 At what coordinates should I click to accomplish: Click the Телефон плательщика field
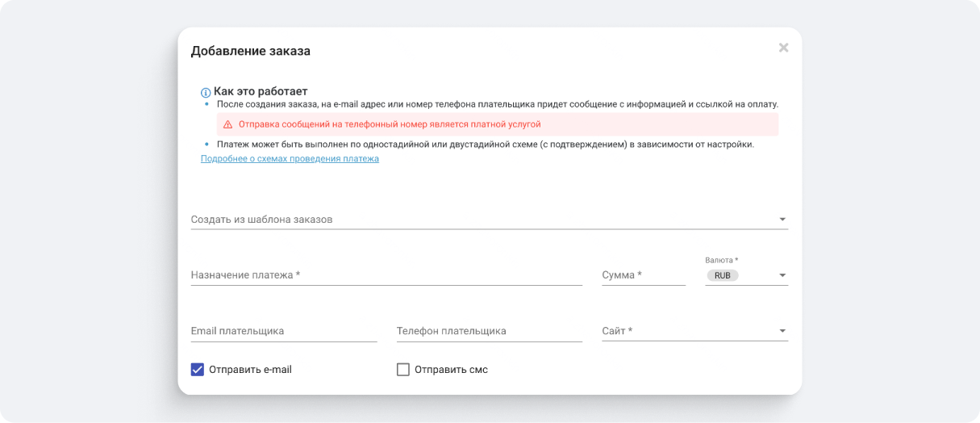pyautogui.click(x=489, y=331)
